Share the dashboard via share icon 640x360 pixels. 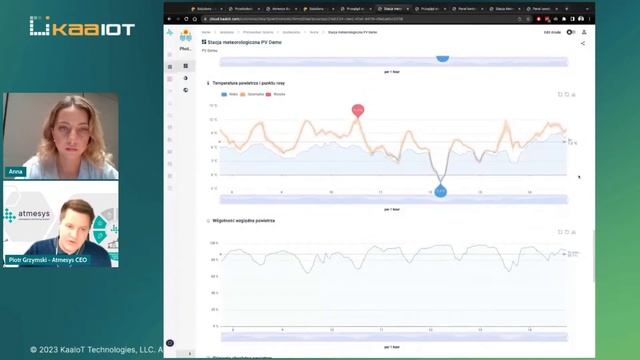tap(583, 43)
